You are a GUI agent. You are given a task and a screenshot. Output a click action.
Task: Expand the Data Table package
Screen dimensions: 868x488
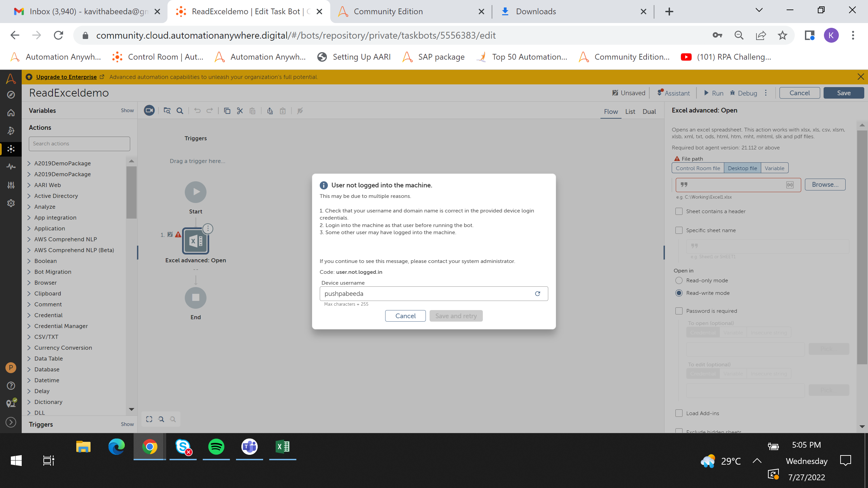(29, 359)
